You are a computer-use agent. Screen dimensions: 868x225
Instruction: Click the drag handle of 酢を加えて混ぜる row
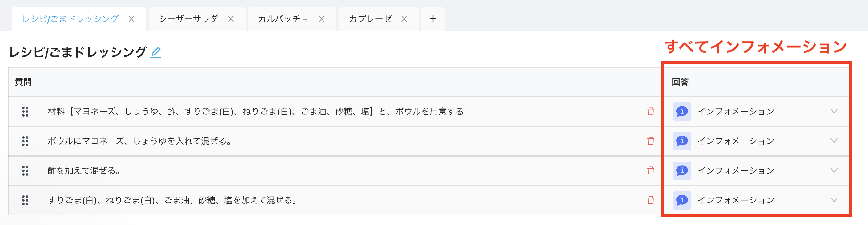click(x=25, y=171)
